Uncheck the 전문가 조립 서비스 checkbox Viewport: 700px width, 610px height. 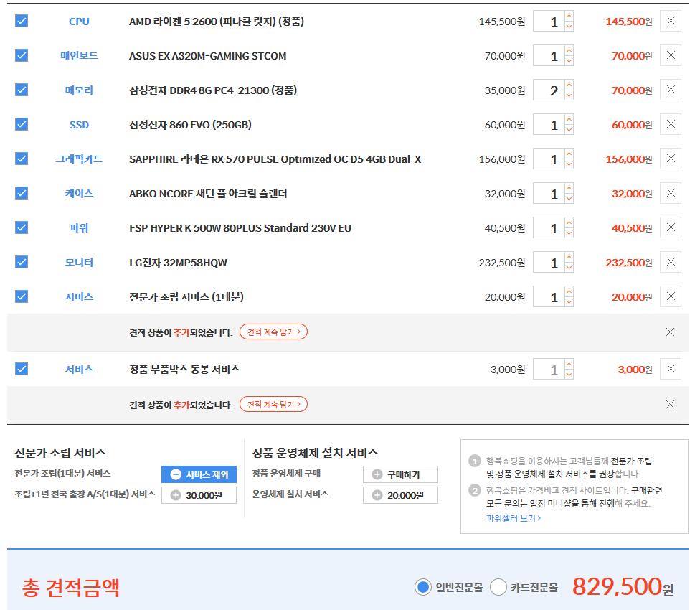[22, 296]
